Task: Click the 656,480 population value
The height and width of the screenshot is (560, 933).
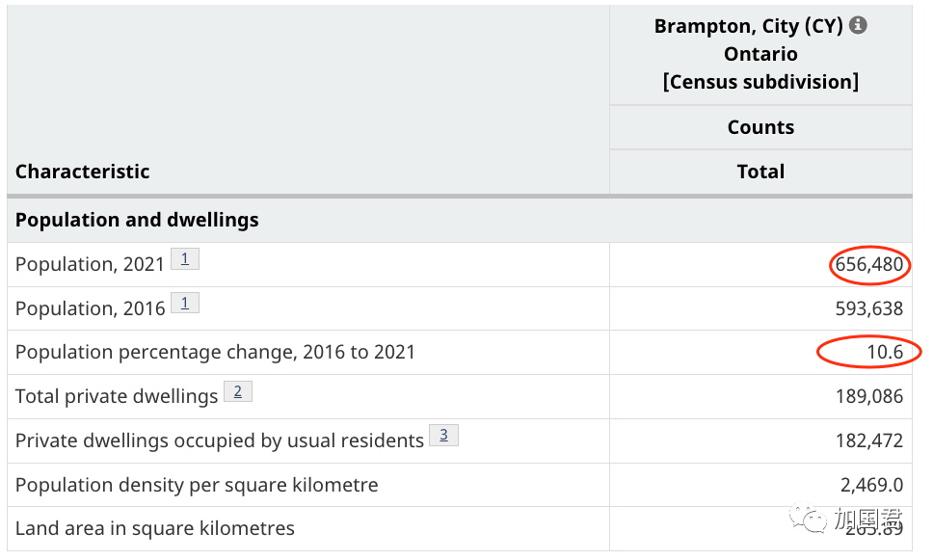Action: coord(869,264)
